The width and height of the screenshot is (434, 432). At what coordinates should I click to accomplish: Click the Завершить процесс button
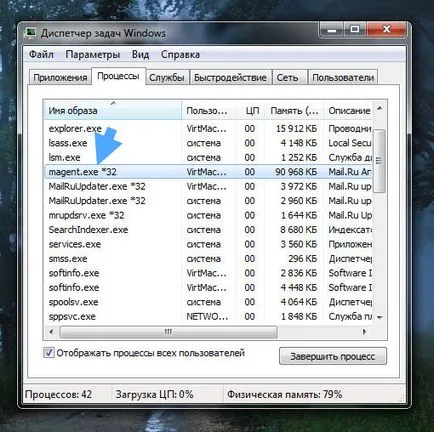tap(333, 356)
